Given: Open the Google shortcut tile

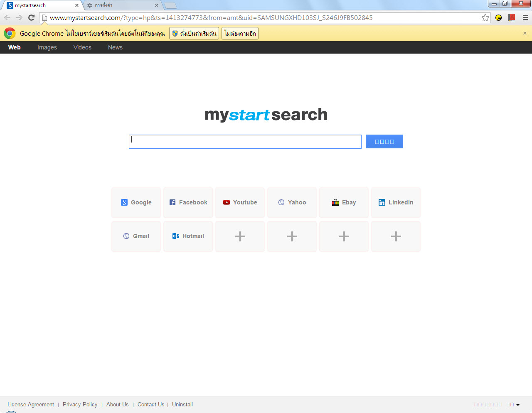Looking at the screenshot, I should [x=136, y=203].
